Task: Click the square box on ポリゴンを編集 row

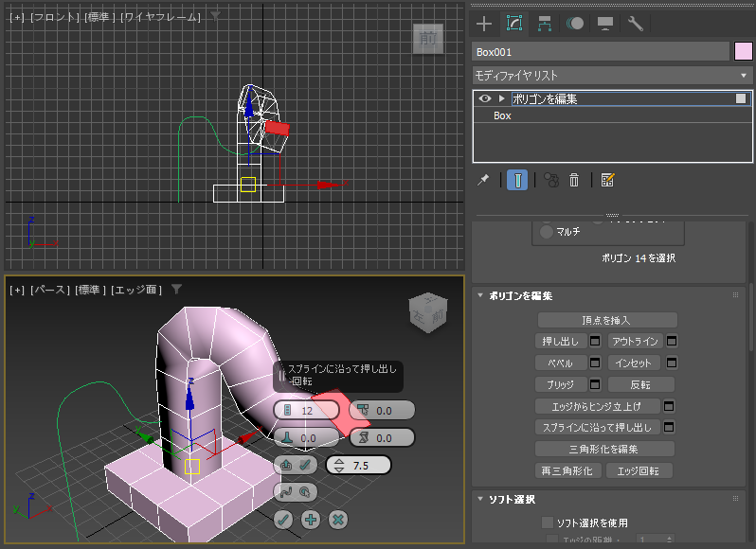Action: [x=741, y=98]
